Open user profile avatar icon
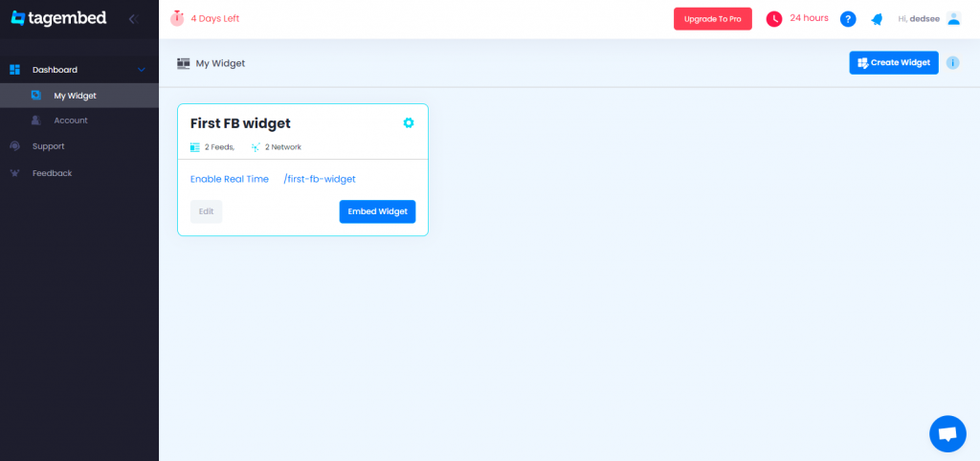 [953, 18]
